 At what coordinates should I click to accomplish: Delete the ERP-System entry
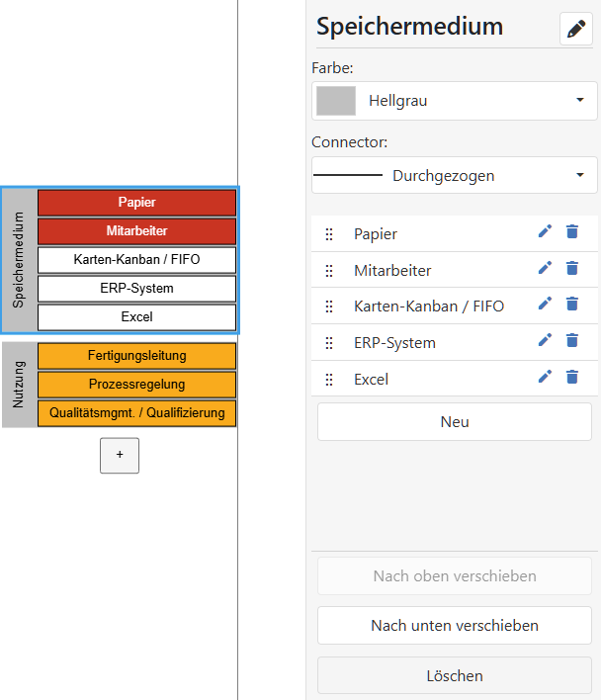[572, 341]
